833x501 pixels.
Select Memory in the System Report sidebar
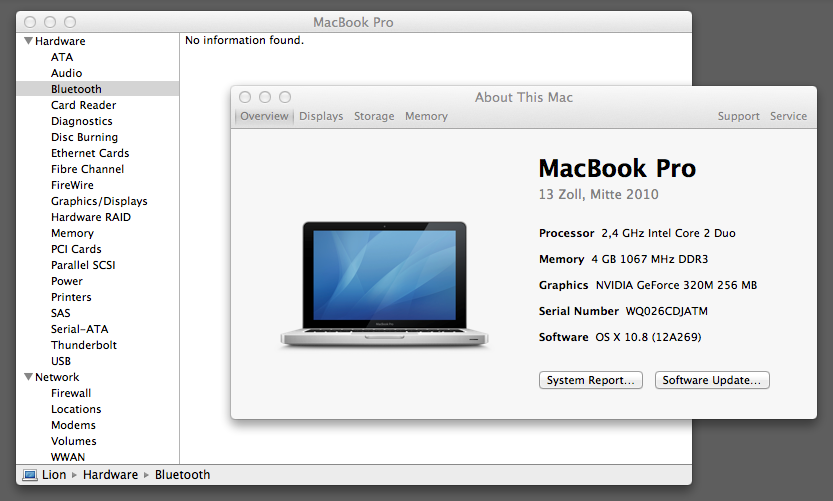(x=72, y=233)
